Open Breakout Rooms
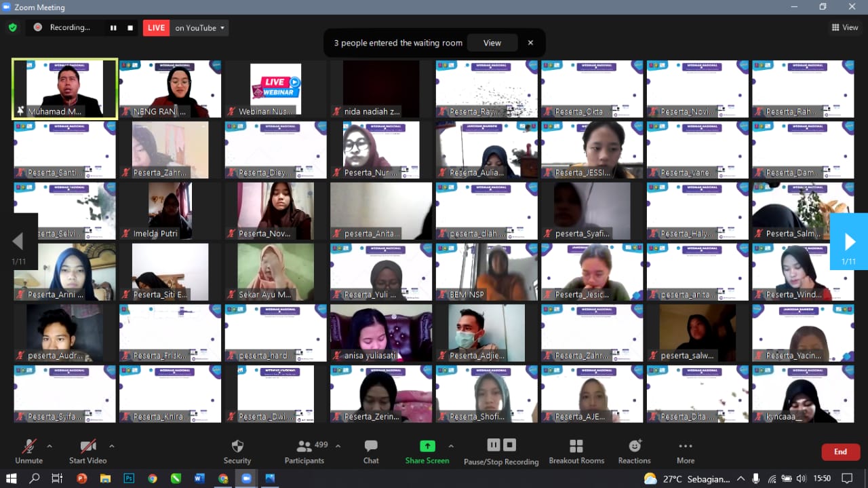 [x=576, y=451]
